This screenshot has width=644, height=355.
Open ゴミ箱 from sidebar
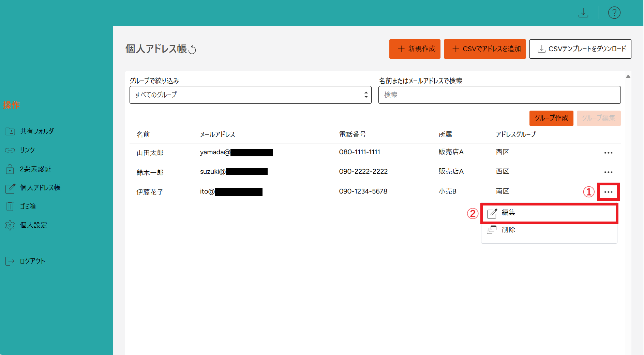point(28,207)
